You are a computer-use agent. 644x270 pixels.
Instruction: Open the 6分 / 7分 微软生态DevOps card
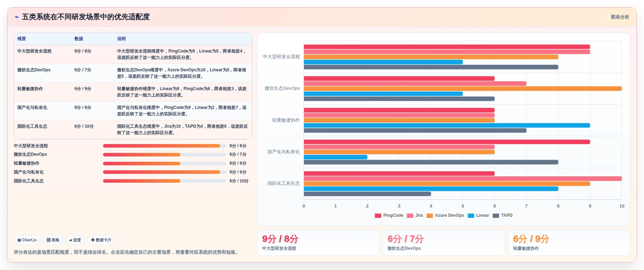click(443, 243)
